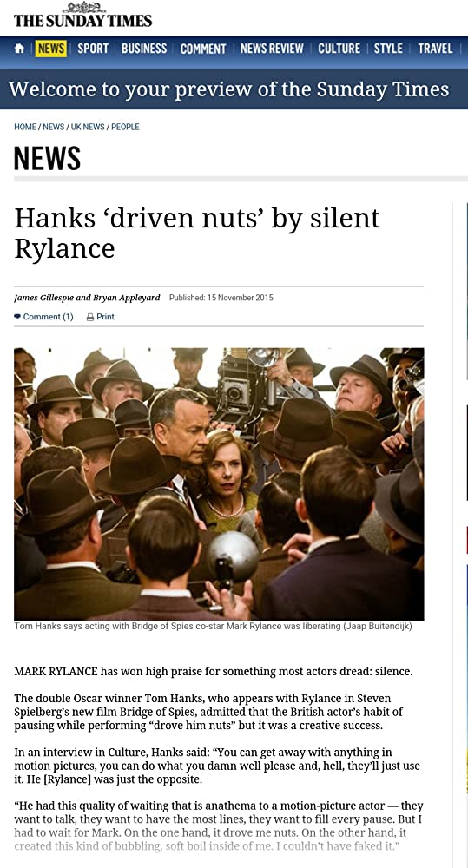Open the CULTURE section
Viewport: 468px width, 868px height.
tap(339, 49)
